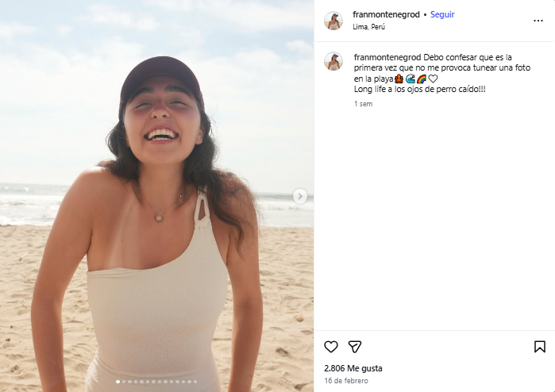The width and height of the screenshot is (555, 392).
Task: Click the avatar beside the caption
Action: click(333, 62)
